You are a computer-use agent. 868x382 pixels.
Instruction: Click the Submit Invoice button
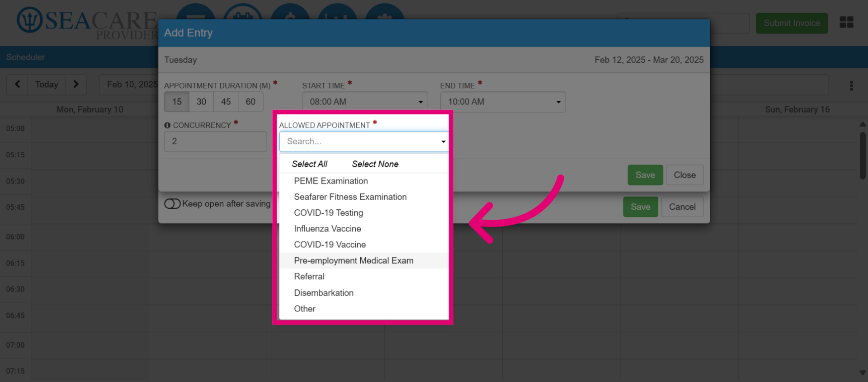click(792, 23)
